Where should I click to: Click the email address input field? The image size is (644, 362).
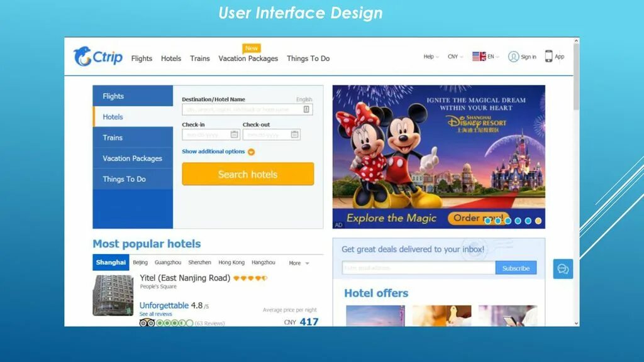pos(418,268)
